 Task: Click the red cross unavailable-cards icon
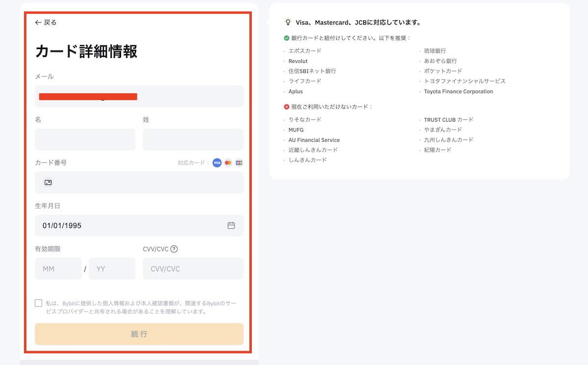(287, 106)
